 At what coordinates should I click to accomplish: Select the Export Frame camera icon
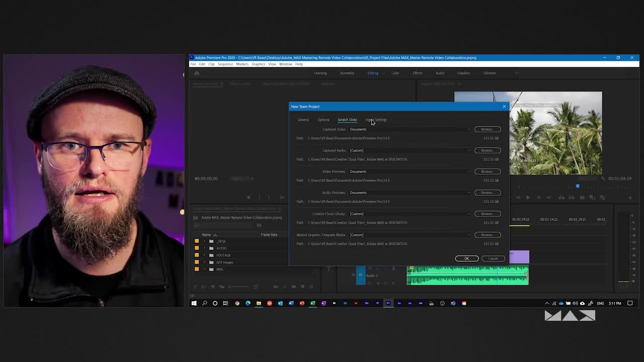(582, 197)
